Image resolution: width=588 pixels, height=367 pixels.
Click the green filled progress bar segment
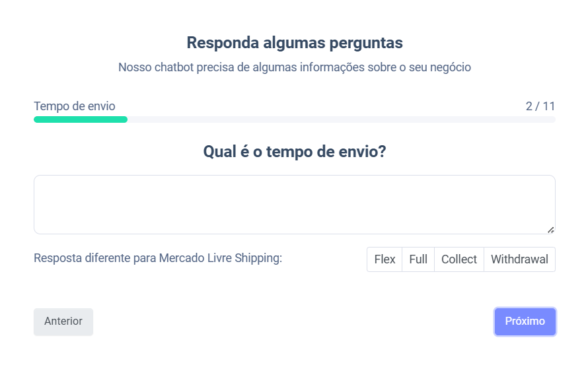click(81, 119)
